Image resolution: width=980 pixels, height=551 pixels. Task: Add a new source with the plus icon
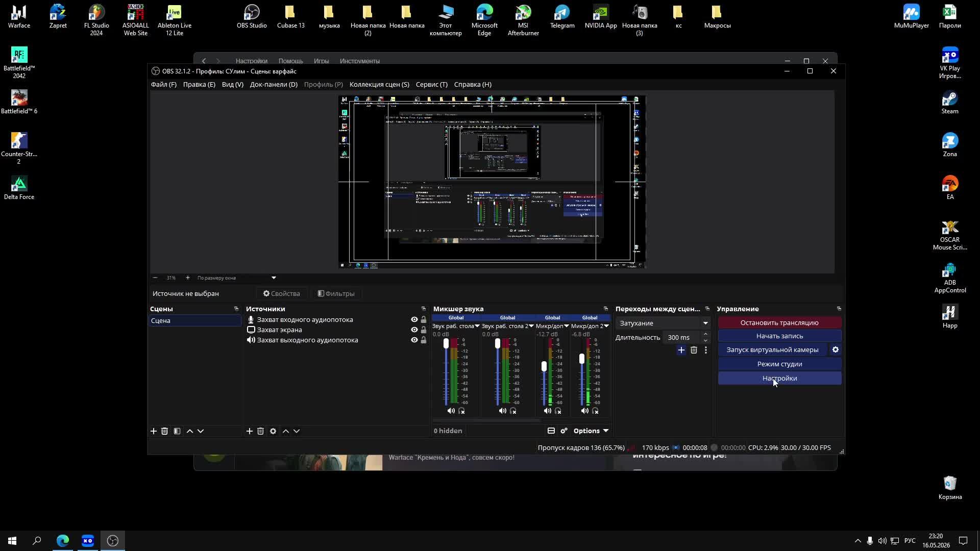pyautogui.click(x=250, y=431)
